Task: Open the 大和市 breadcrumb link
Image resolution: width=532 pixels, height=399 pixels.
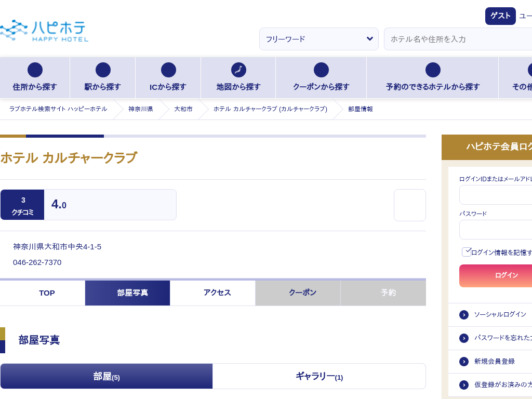Action: tap(183, 109)
